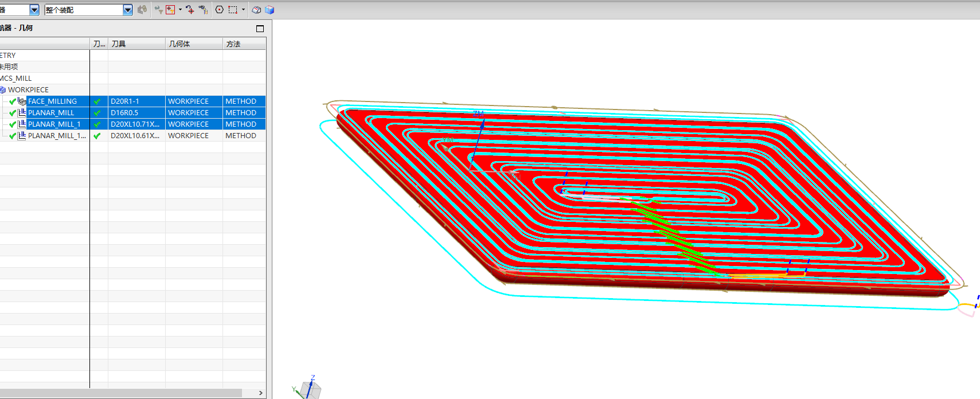Select the PLANAR_MILL_1 operation row
980x399 pixels.
coord(54,124)
